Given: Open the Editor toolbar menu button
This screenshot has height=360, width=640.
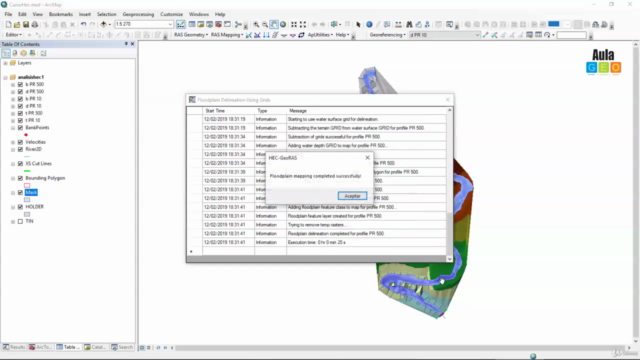Looking at the screenshot, I should point(14,35).
